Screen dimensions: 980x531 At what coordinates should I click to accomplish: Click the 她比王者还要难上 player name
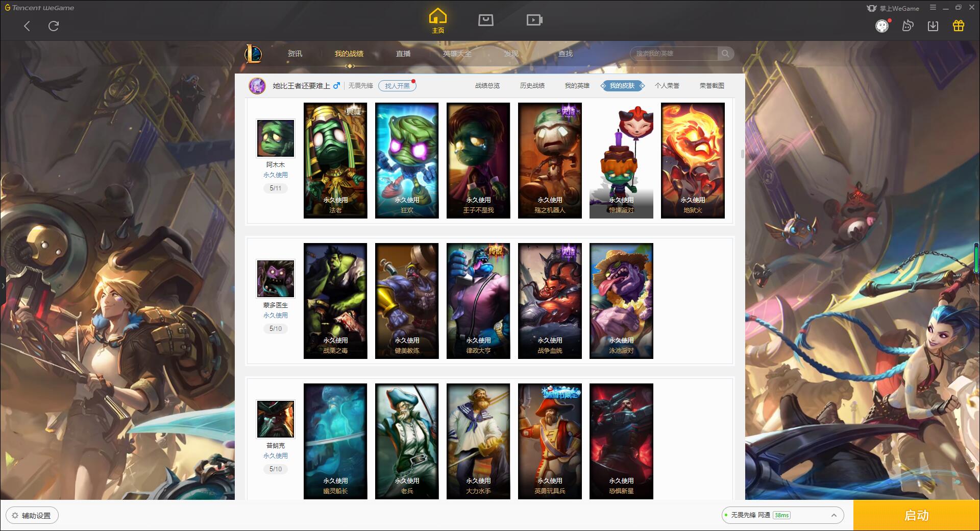tap(301, 86)
